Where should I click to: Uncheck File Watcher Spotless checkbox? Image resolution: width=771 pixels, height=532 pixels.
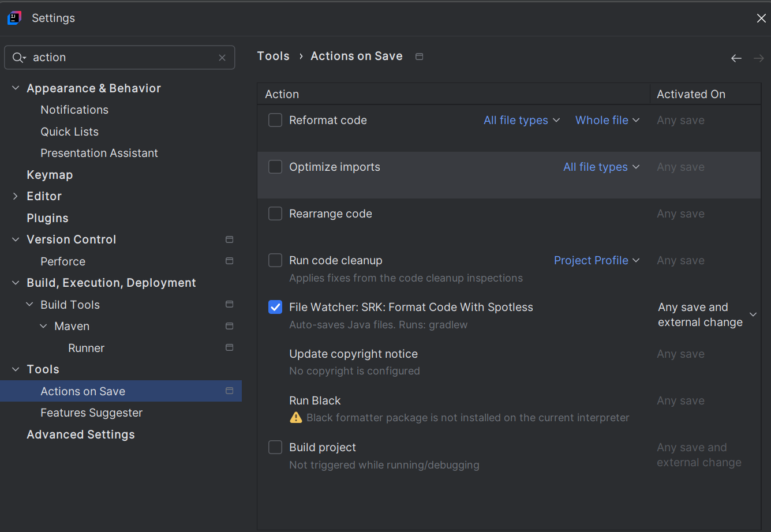(x=275, y=308)
